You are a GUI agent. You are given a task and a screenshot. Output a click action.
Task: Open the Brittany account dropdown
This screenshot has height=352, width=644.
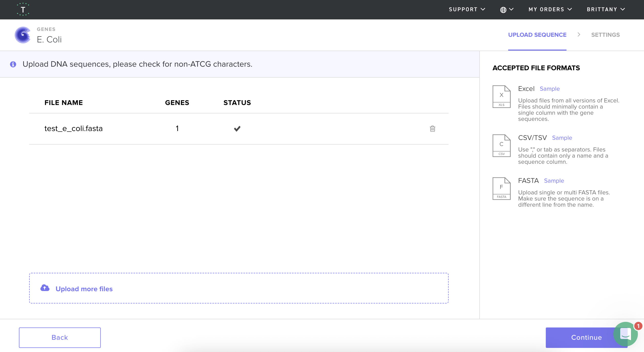tap(606, 9)
